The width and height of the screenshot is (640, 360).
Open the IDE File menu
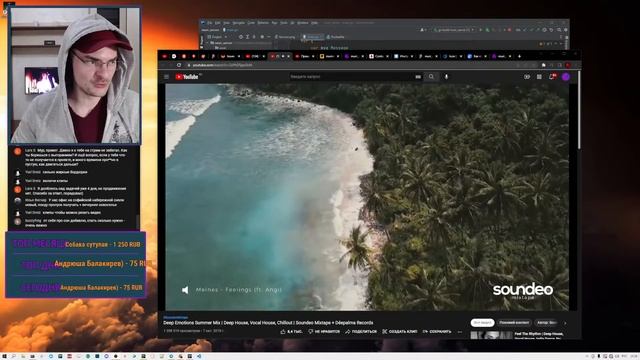pyautogui.click(x=209, y=23)
